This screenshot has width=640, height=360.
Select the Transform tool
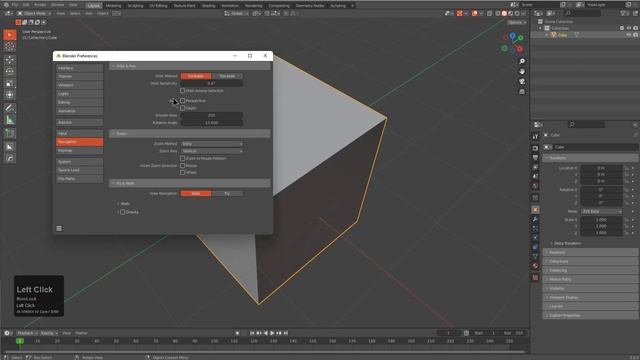click(10, 95)
